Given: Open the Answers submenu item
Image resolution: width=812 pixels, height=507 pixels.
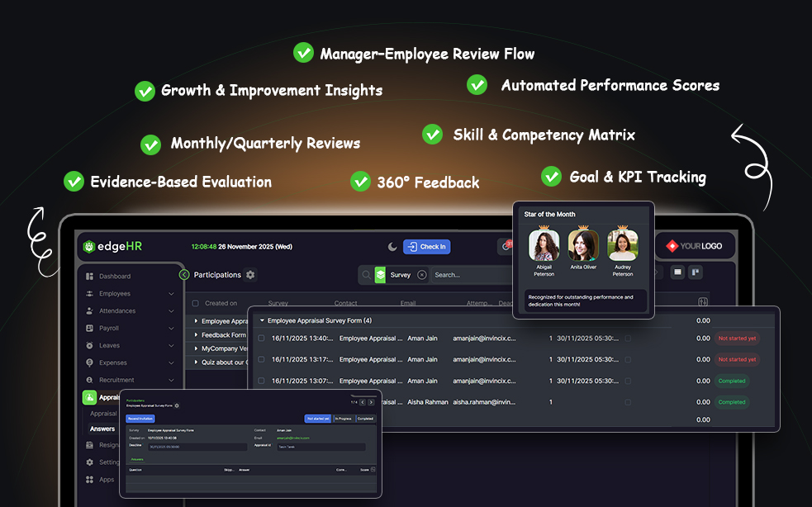Looking at the screenshot, I should point(102,429).
